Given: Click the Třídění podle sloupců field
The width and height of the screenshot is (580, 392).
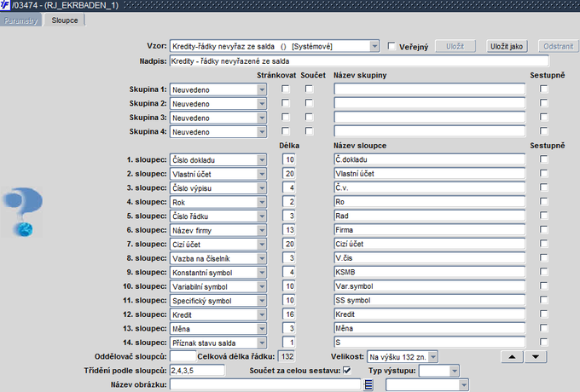Looking at the screenshot, I should pos(197,370).
